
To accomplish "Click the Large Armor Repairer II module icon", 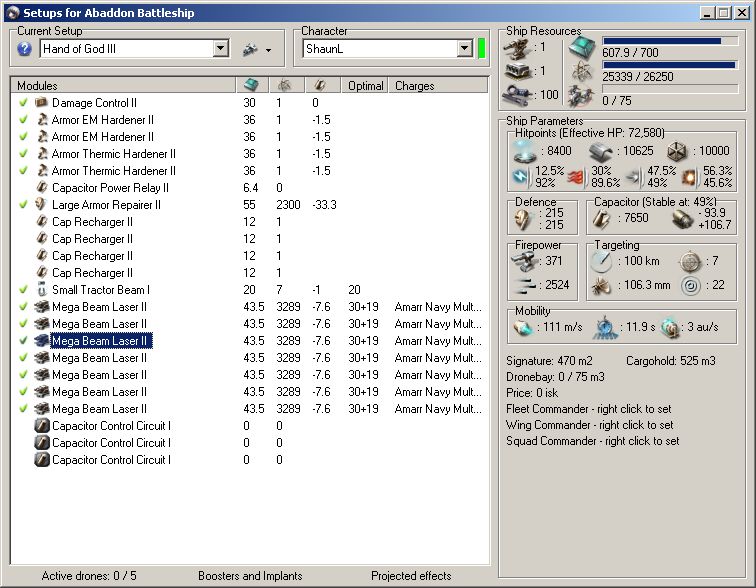I will [42, 205].
